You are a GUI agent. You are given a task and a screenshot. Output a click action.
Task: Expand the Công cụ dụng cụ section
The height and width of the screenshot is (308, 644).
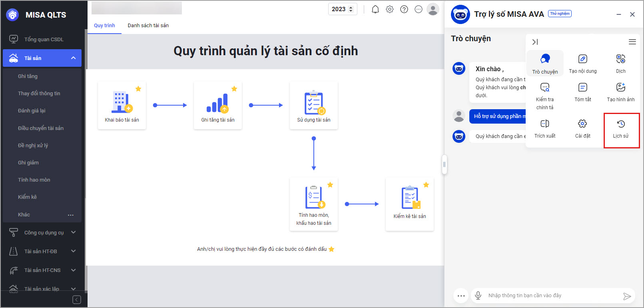(74, 232)
